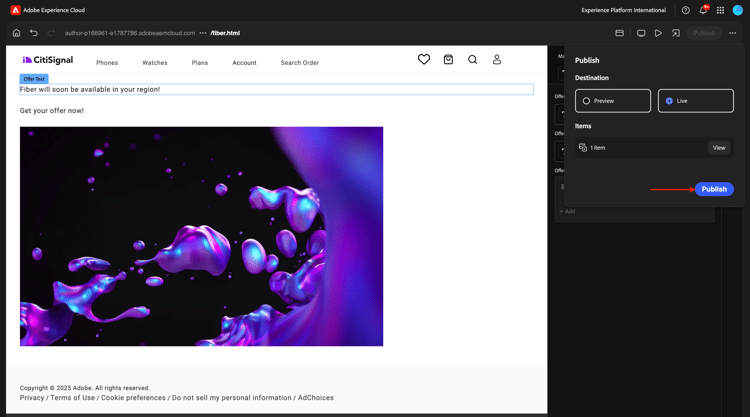Open the Experience Platform International org switcher
The width and height of the screenshot is (750, 417).
pos(623,10)
